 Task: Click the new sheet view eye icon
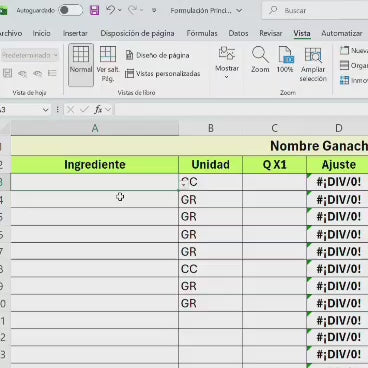(37, 73)
